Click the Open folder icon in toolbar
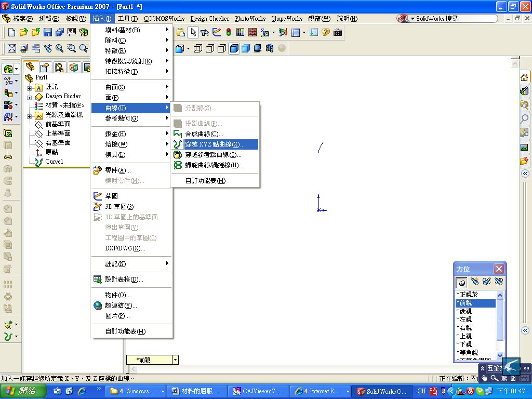This screenshot has width=532, height=399. (x=23, y=32)
